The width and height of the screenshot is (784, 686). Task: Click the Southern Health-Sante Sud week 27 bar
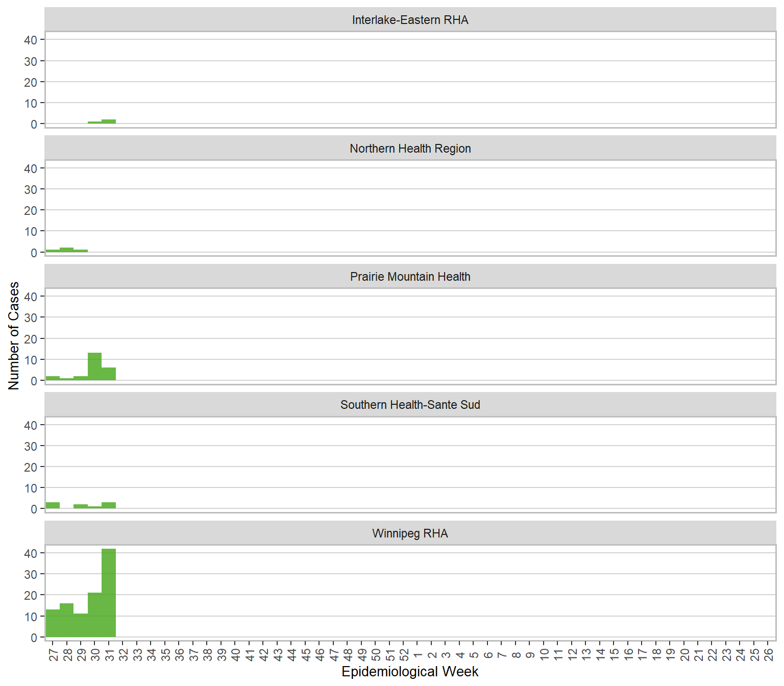pyautogui.click(x=53, y=505)
